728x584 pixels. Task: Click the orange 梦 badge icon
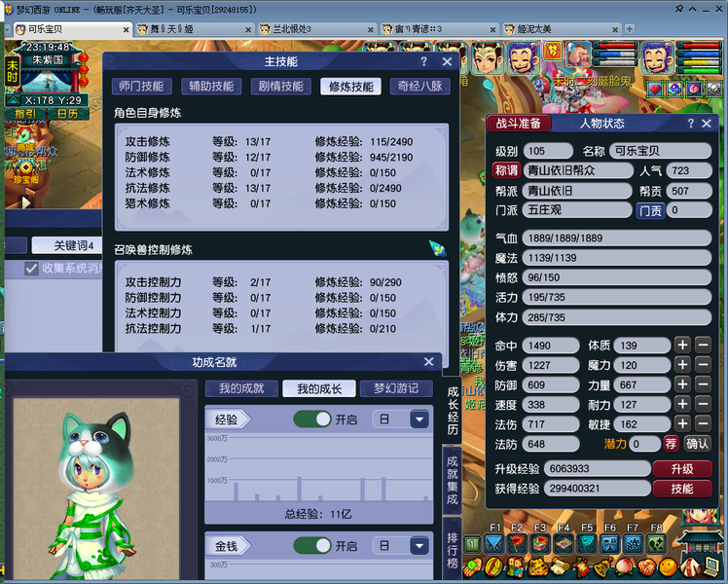553,51
